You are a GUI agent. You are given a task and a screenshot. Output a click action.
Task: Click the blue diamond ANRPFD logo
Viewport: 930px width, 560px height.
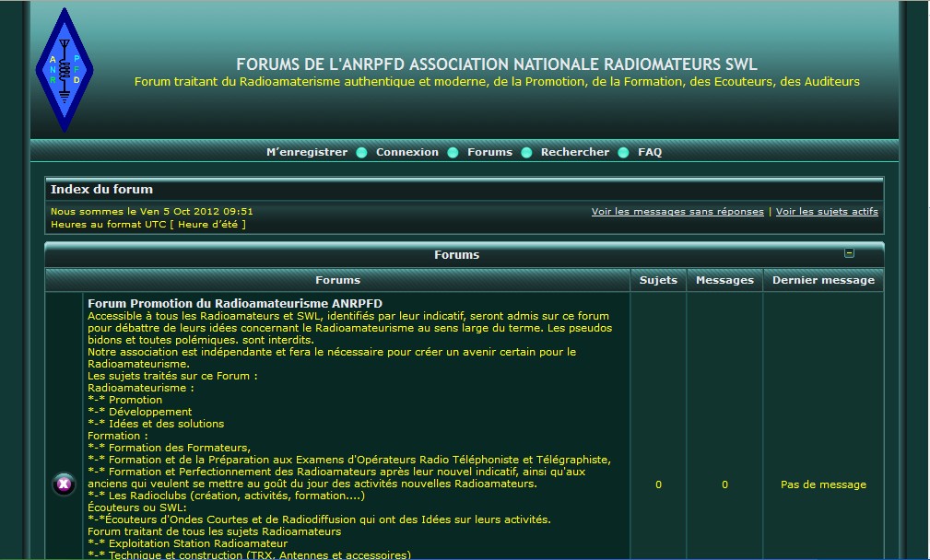coord(64,70)
